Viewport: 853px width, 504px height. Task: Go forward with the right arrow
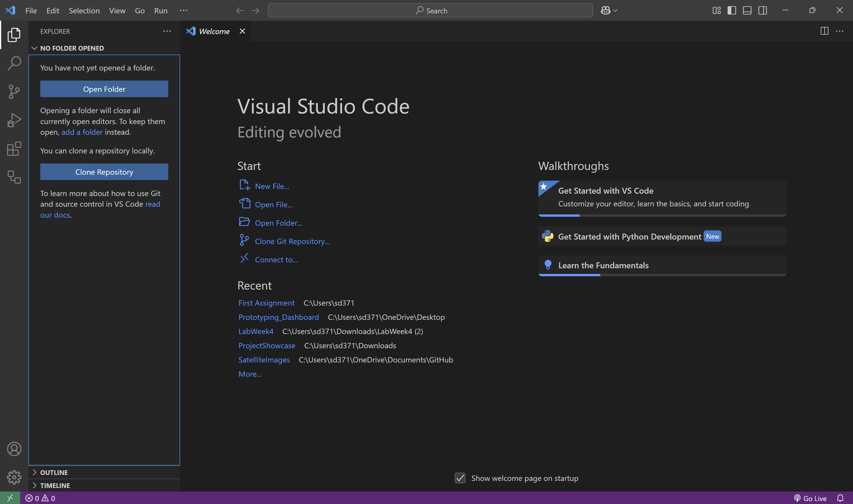click(255, 11)
